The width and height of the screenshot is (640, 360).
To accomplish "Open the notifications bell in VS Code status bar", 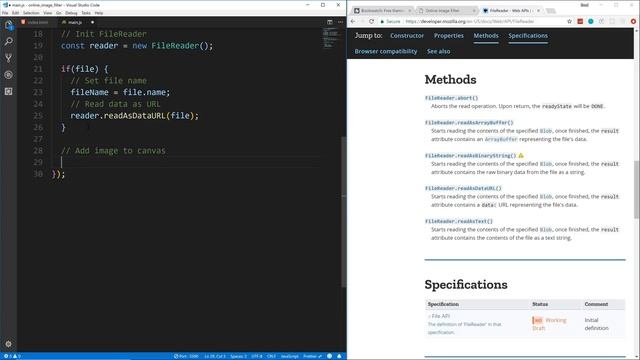I will click(x=339, y=356).
